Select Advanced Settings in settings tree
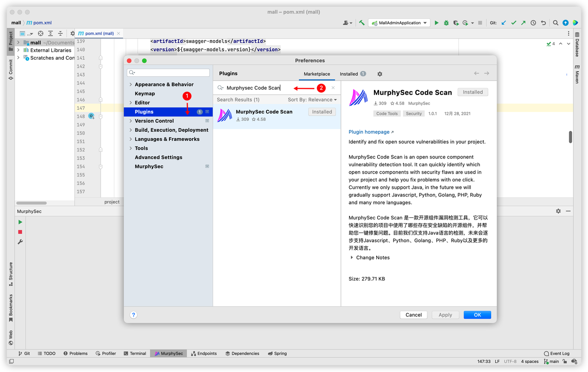The image size is (588, 372). tap(158, 158)
